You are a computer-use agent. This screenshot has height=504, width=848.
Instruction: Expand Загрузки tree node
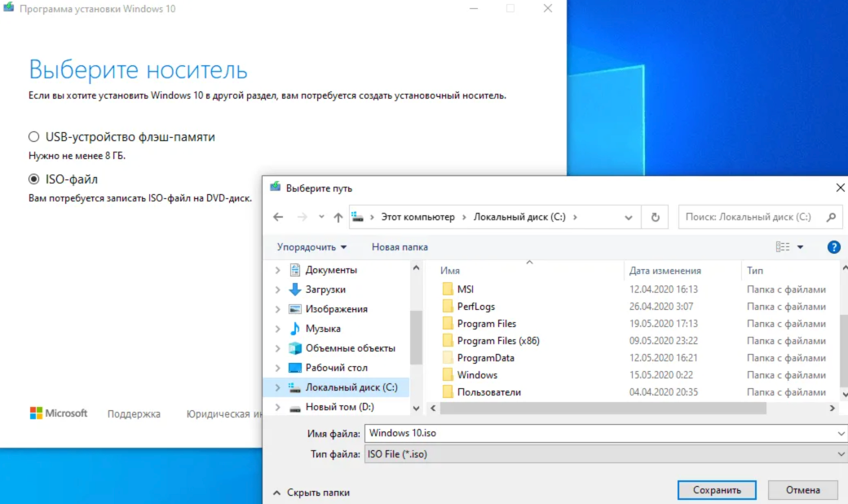coord(277,290)
